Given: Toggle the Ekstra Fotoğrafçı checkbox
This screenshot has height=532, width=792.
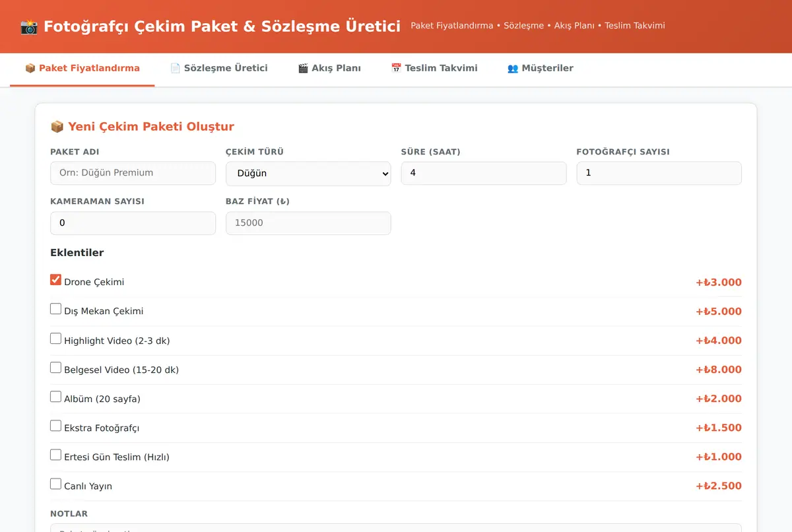Looking at the screenshot, I should (55, 425).
